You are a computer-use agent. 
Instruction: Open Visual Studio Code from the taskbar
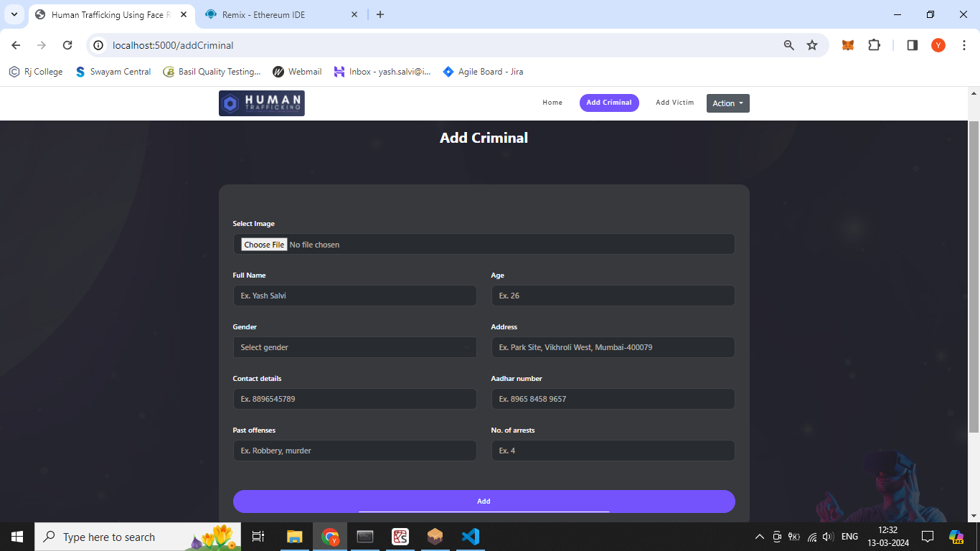470,537
